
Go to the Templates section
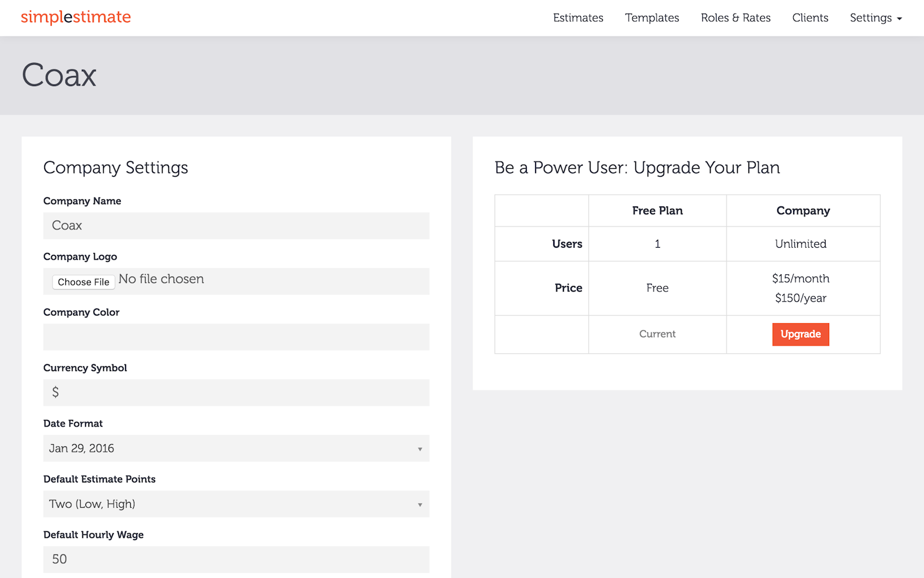click(652, 18)
